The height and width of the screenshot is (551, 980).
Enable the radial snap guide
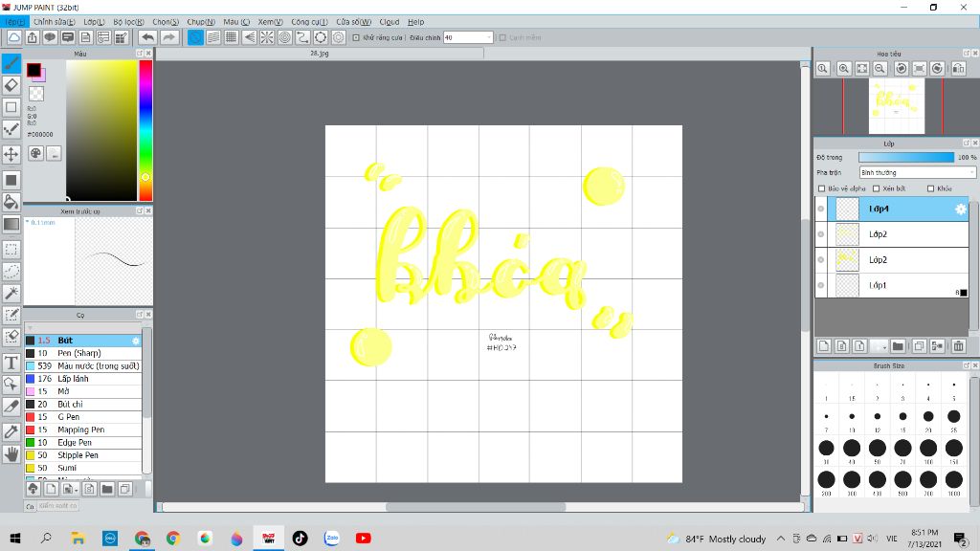267,37
